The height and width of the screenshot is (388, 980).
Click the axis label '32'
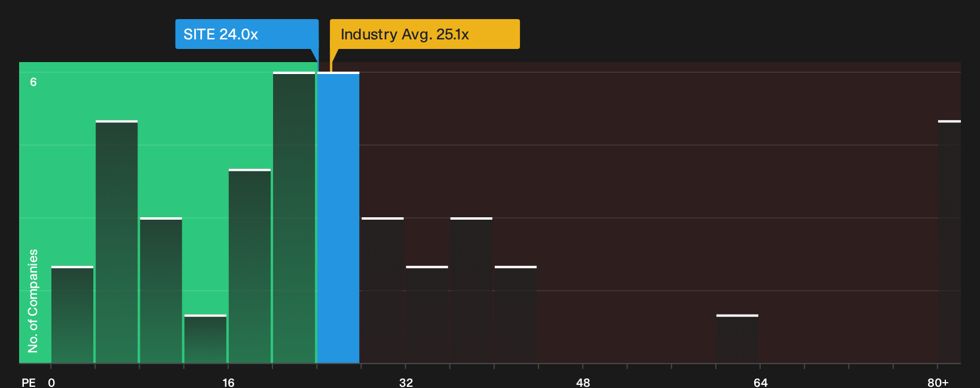pos(406,382)
